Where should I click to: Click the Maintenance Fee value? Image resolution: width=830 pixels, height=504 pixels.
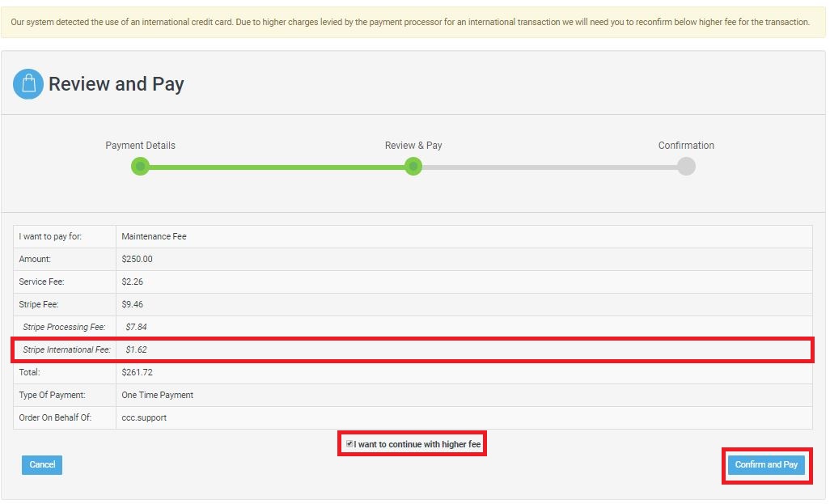pyautogui.click(x=154, y=237)
